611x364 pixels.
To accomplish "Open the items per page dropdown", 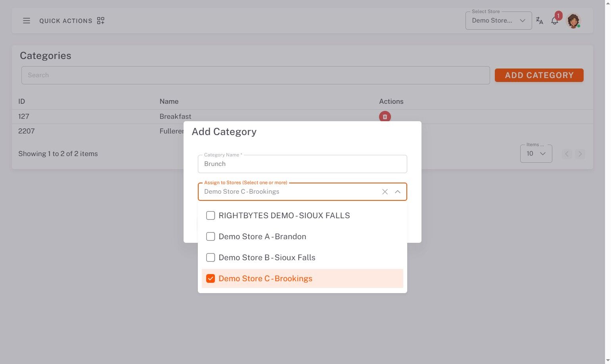I will (x=536, y=154).
